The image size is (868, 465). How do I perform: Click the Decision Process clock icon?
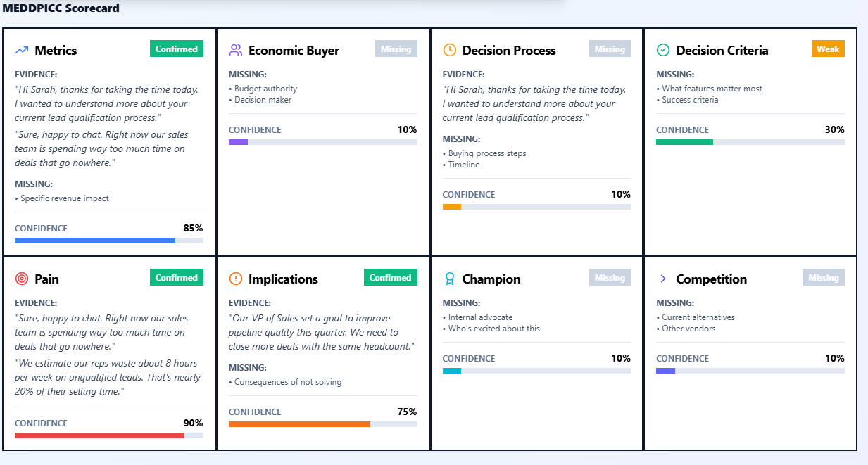pos(448,49)
